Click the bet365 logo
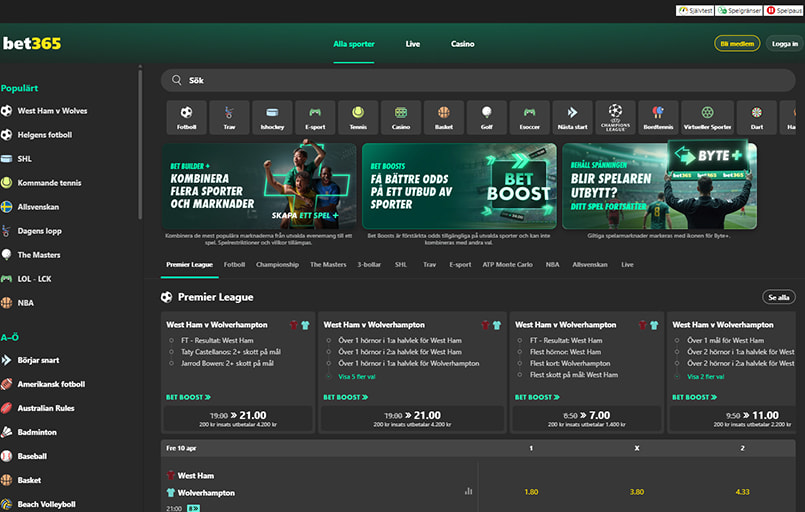This screenshot has width=805, height=512. pyautogui.click(x=32, y=44)
